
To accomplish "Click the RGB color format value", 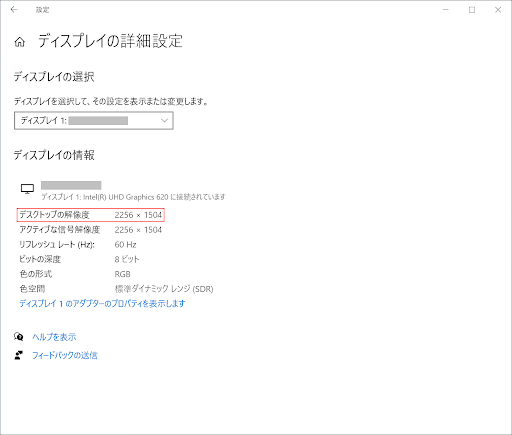I will (x=123, y=274).
